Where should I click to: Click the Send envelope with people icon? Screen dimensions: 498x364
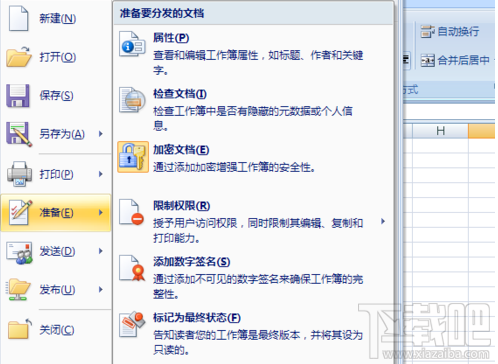pos(19,252)
